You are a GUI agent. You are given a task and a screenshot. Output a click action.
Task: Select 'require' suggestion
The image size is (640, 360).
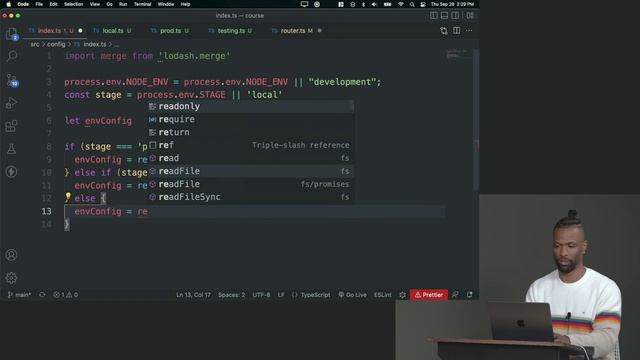(x=250, y=119)
